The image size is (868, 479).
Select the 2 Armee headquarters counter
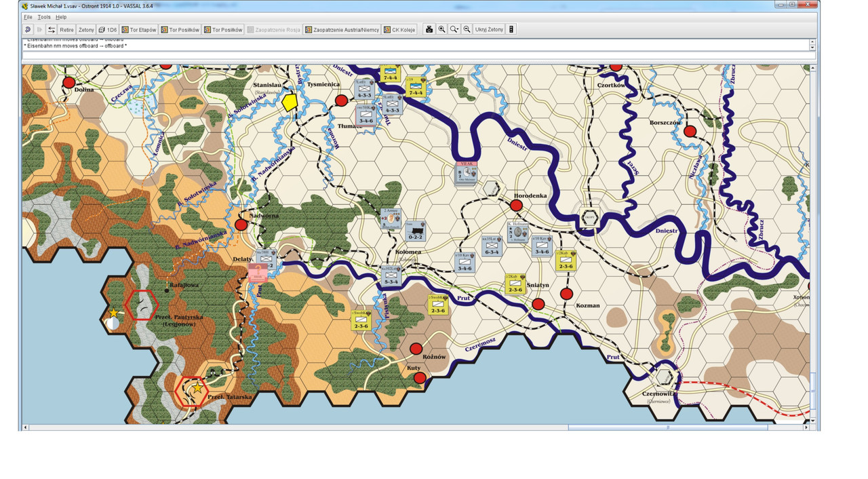[x=391, y=219]
